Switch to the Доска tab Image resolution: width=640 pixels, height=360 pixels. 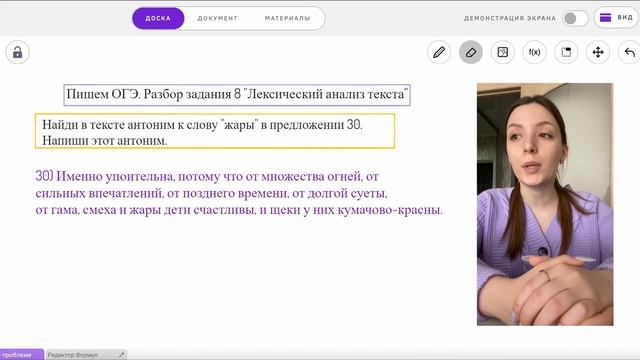click(158, 18)
